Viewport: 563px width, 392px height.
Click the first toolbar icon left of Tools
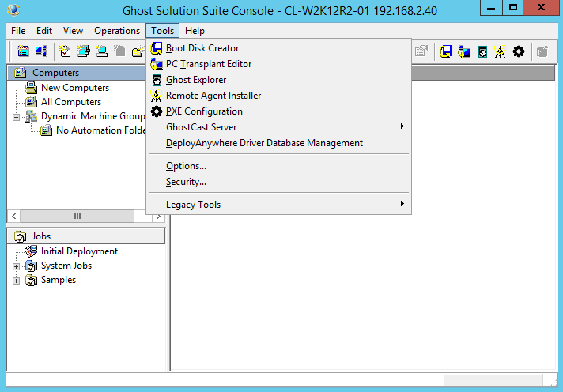(x=22, y=51)
